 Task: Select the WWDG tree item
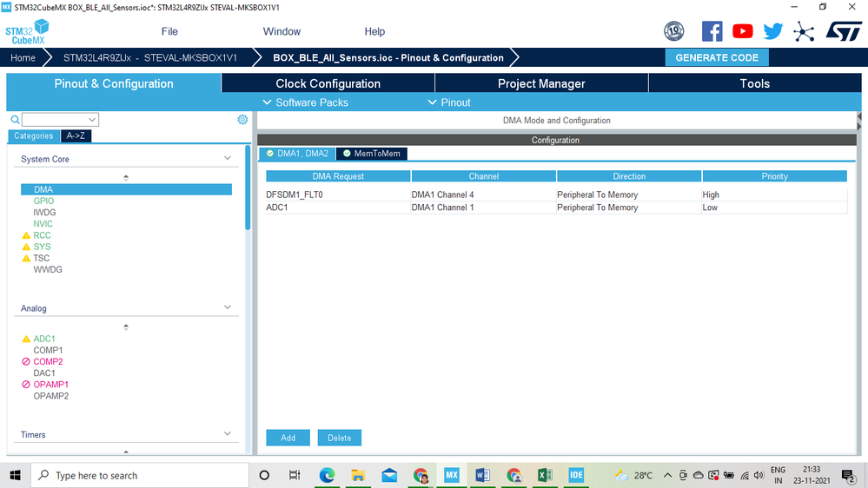(x=48, y=269)
